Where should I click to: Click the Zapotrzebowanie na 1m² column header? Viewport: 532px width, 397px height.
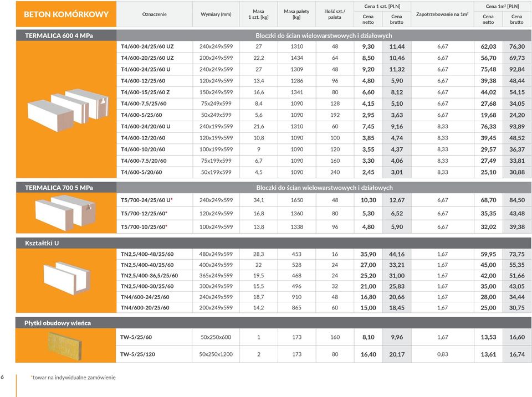pyautogui.click(x=442, y=14)
